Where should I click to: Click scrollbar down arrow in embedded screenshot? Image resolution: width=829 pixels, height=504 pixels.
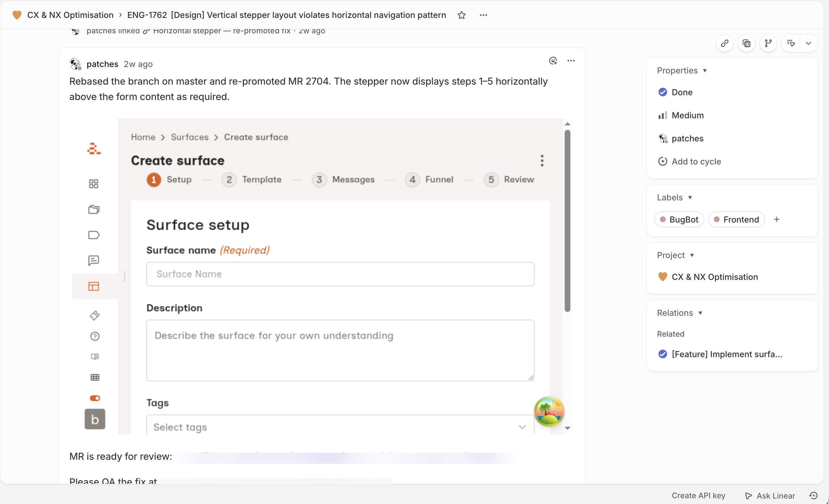pyautogui.click(x=567, y=428)
